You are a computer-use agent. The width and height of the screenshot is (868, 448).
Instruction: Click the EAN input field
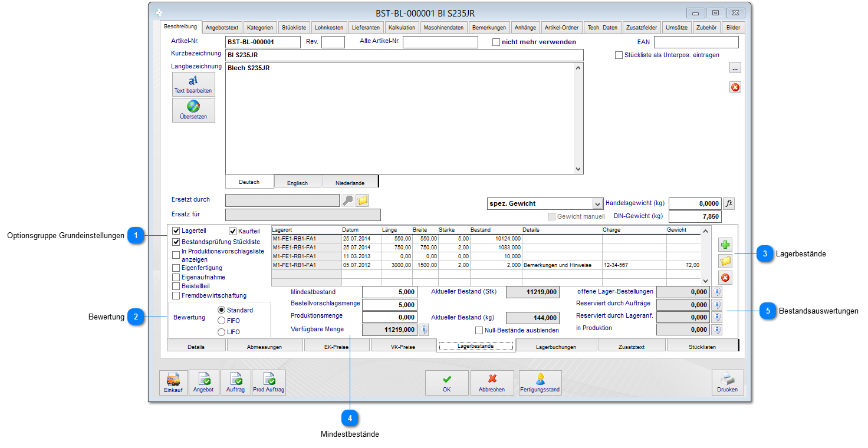click(x=696, y=42)
